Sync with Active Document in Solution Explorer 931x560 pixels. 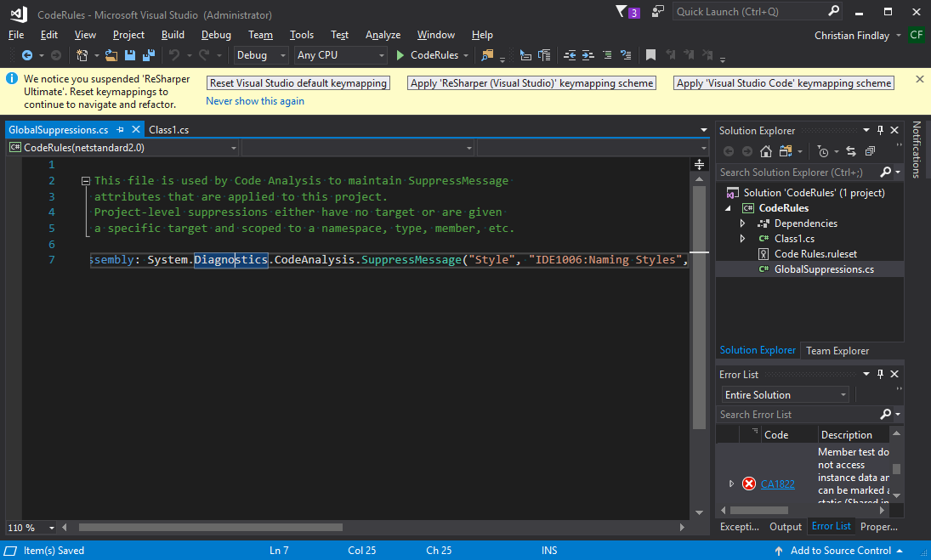pyautogui.click(x=851, y=152)
